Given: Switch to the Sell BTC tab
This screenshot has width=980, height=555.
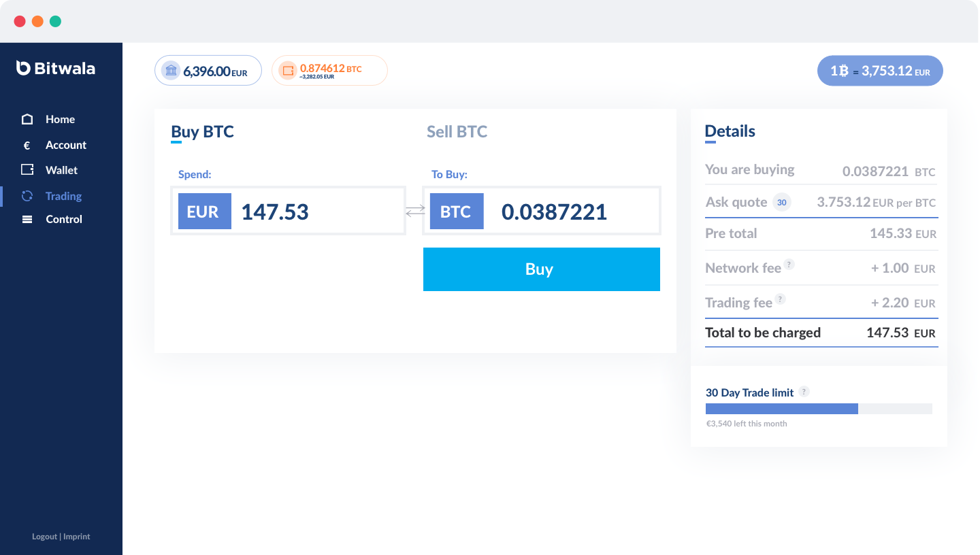Looking at the screenshot, I should coord(457,131).
